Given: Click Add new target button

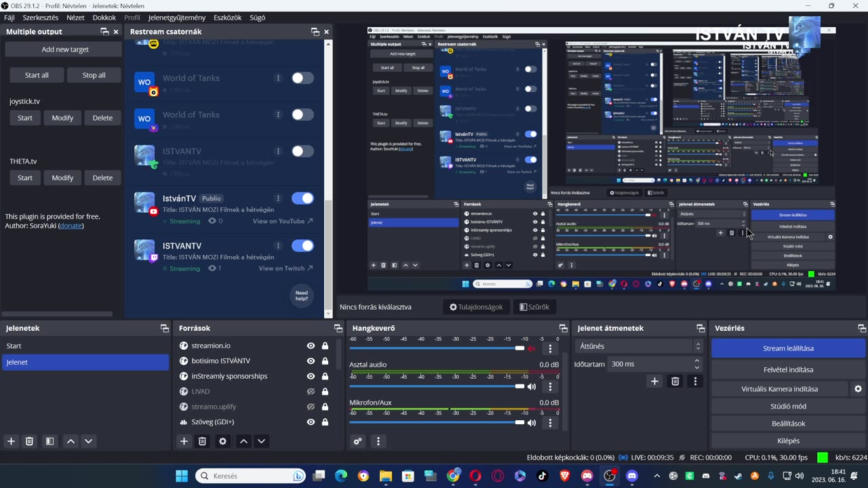Looking at the screenshot, I should click(x=65, y=49).
